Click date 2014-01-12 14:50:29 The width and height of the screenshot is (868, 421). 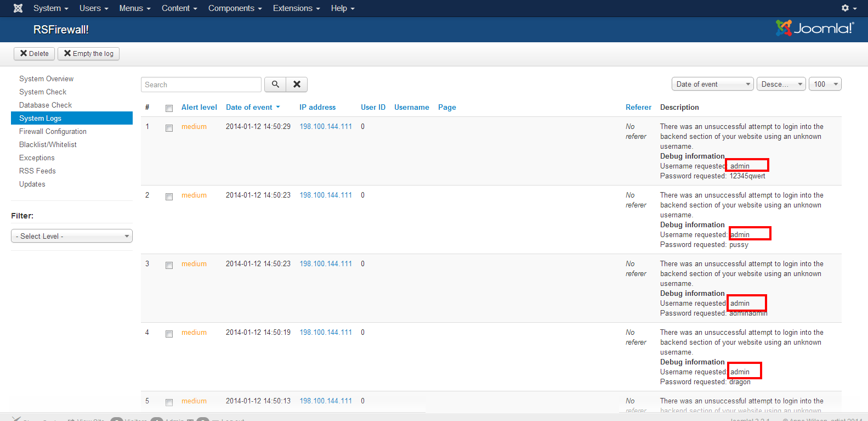tap(258, 126)
